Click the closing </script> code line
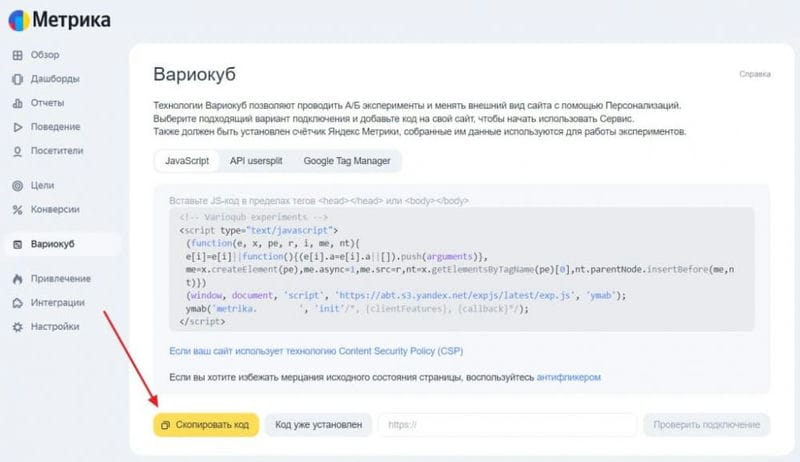 tap(202, 322)
